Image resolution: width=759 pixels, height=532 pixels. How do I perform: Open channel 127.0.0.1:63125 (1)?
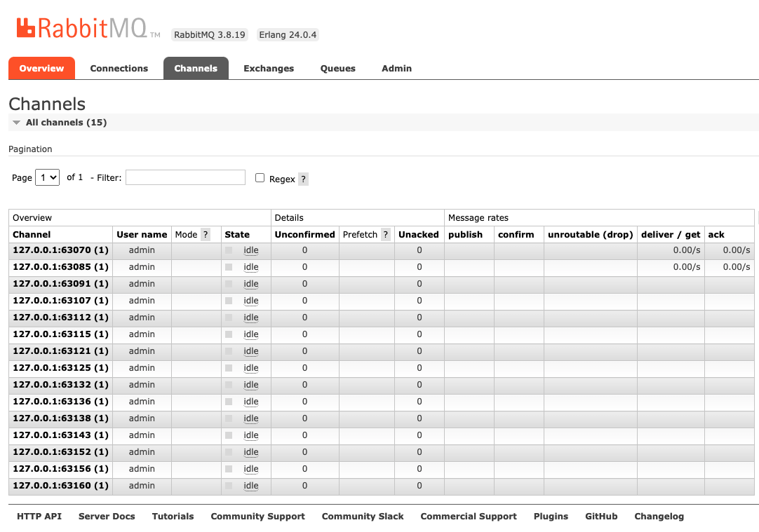[60, 368]
